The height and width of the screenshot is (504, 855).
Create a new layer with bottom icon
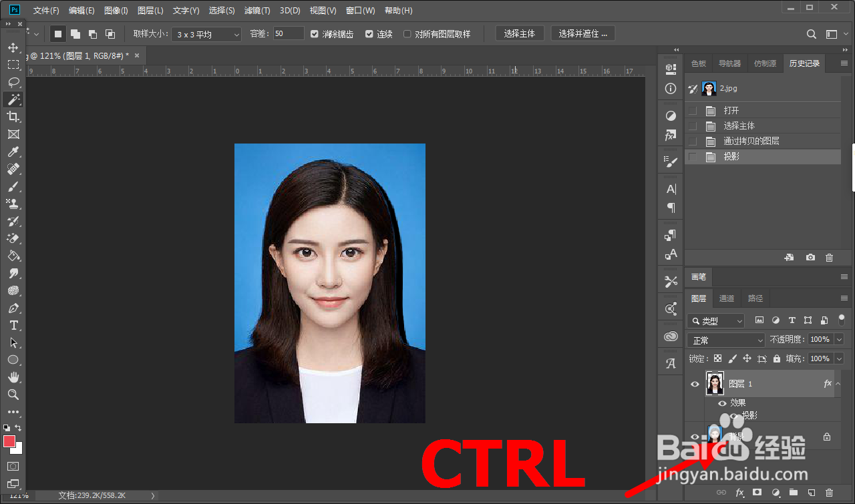811,493
